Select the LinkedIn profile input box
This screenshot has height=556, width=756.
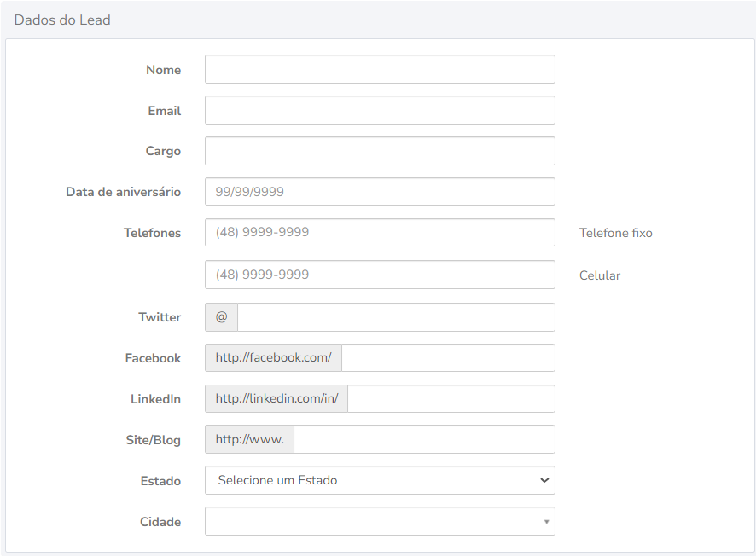pyautogui.click(x=451, y=399)
